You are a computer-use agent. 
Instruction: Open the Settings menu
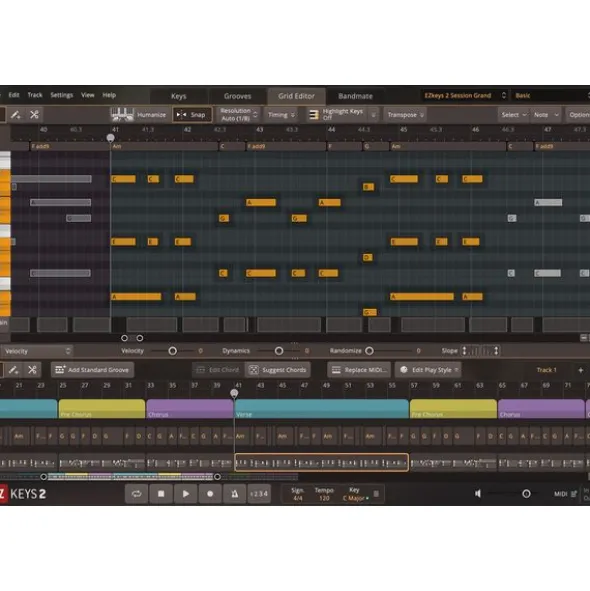click(x=61, y=95)
